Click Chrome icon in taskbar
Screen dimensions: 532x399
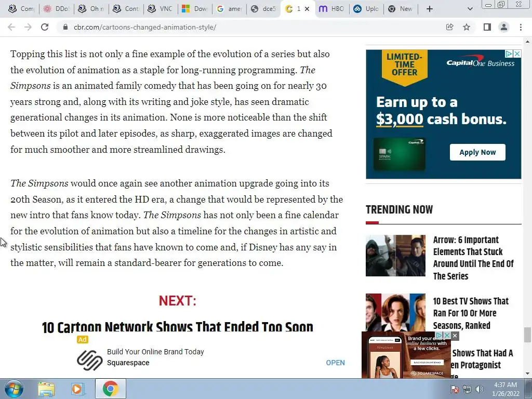click(x=110, y=389)
